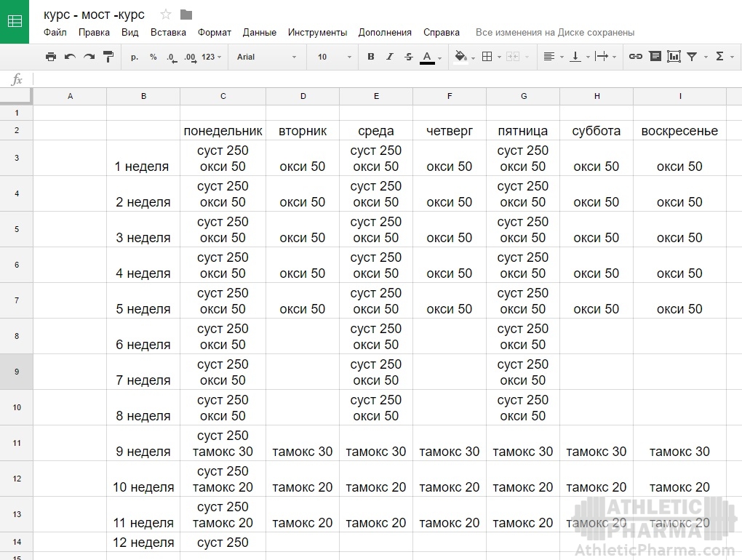The height and width of the screenshot is (560, 742).
Task: Select the cell containing '6 неделя'
Action: (143, 337)
